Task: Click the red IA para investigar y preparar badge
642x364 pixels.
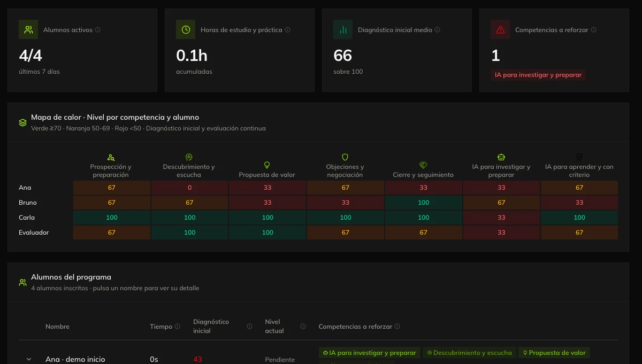Action: pos(538,75)
